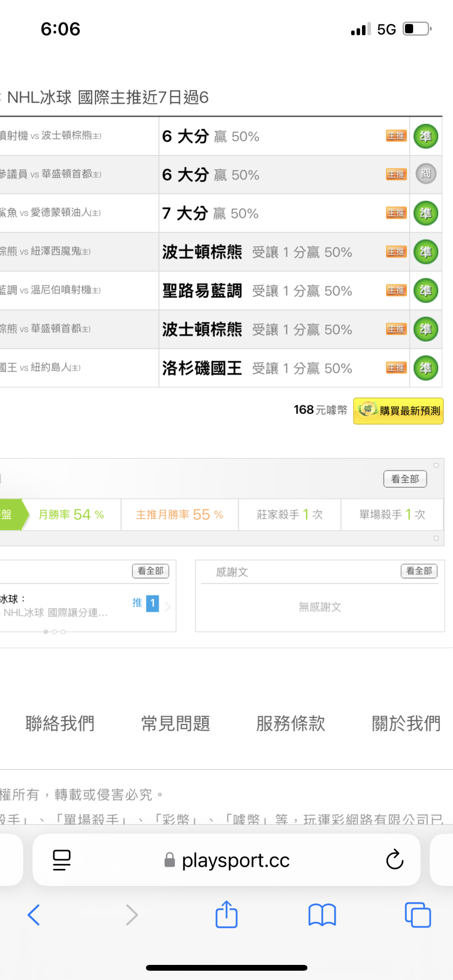Open the 常見問題 footer link
This screenshot has height=980, width=453.
point(175,723)
